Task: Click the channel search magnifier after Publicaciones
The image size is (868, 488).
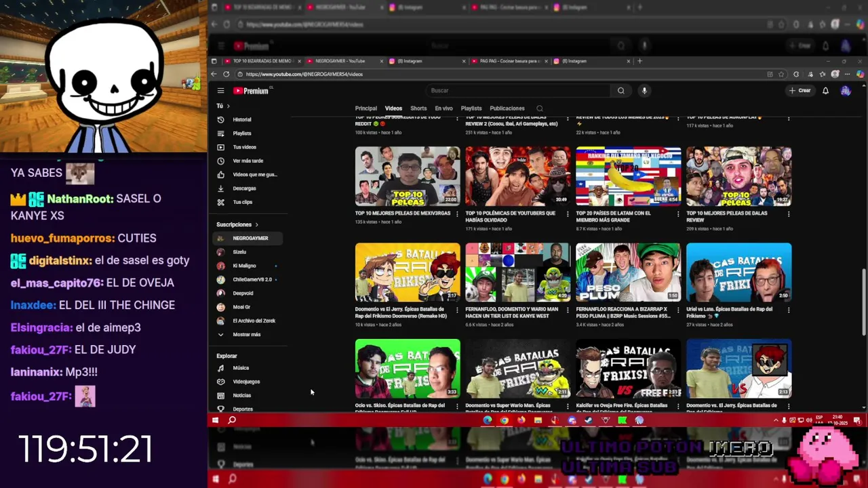Action: [x=540, y=108]
